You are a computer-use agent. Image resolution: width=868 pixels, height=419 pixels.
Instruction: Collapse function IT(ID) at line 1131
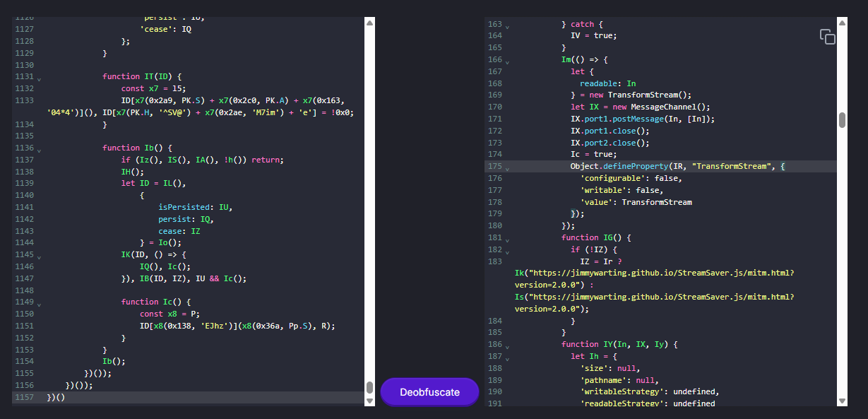point(39,78)
